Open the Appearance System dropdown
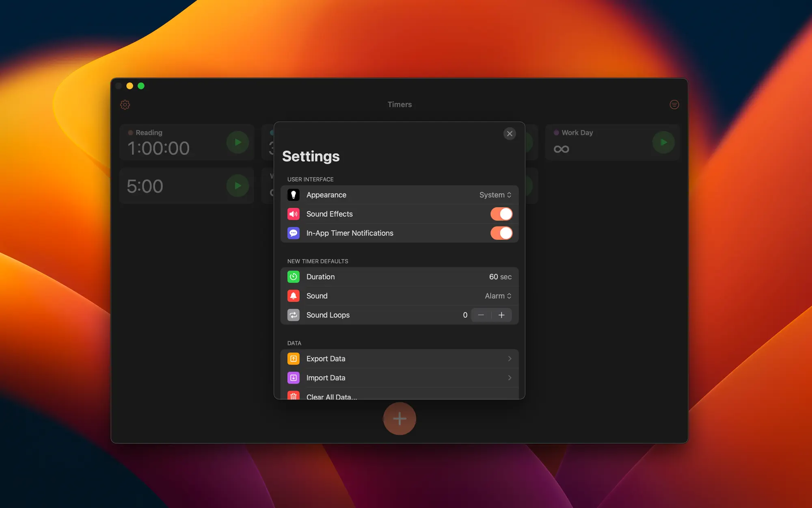Image resolution: width=812 pixels, height=508 pixels. [x=495, y=195]
